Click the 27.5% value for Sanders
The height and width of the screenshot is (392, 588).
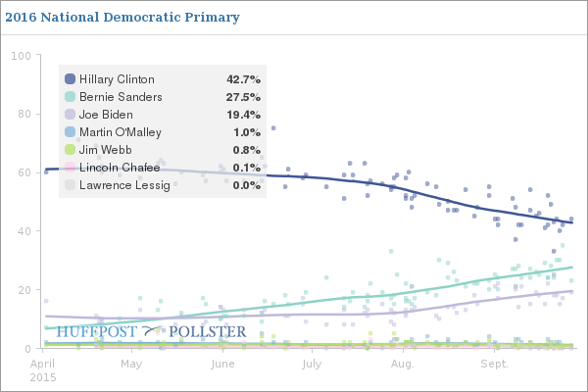(x=243, y=97)
